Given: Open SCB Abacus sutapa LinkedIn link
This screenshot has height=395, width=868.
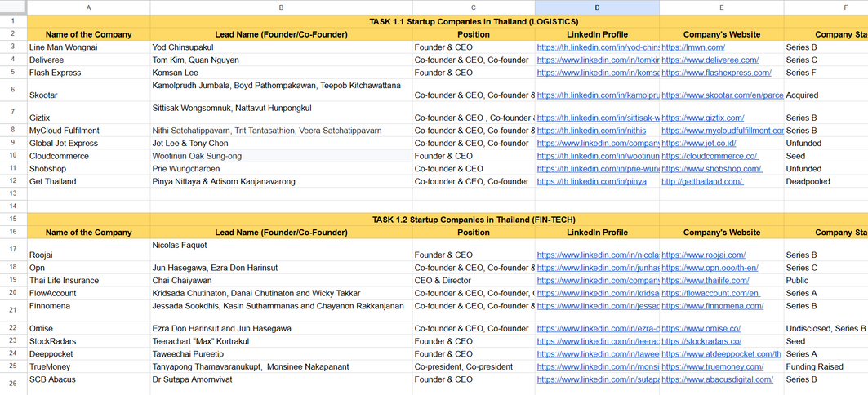Looking at the screenshot, I should coord(599,379).
